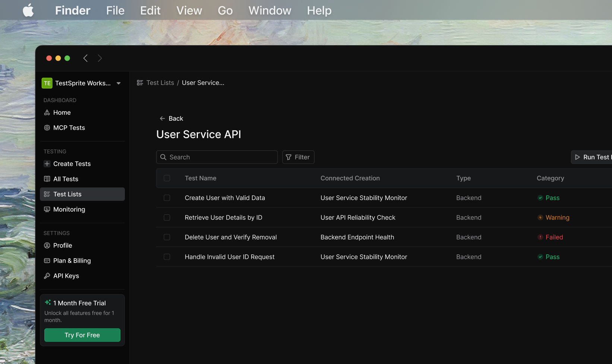Click the search magnifier icon

point(163,157)
